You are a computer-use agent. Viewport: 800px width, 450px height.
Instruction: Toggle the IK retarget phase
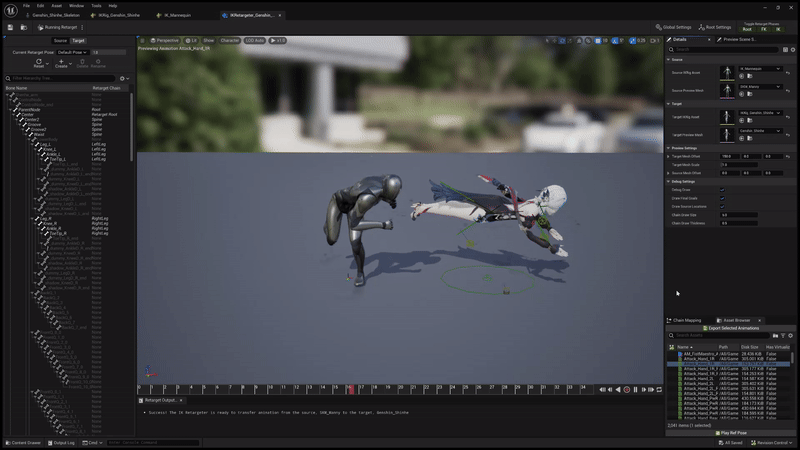pyautogui.click(x=778, y=29)
